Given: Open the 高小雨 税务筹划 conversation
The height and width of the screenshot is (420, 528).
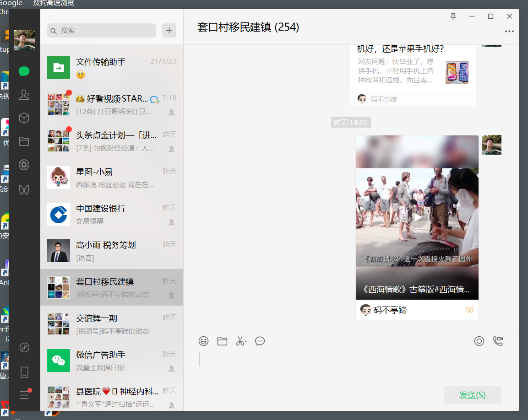Looking at the screenshot, I should 112,251.
